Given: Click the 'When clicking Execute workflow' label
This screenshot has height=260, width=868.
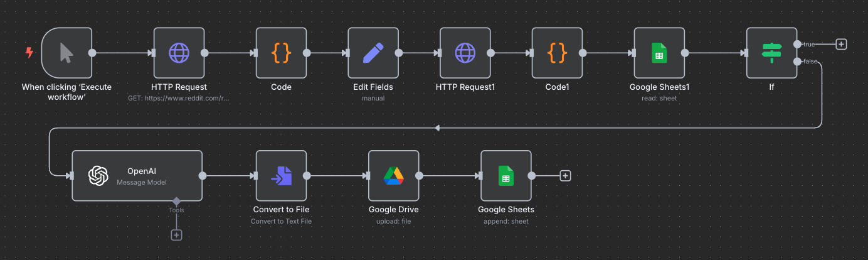Looking at the screenshot, I should [x=66, y=92].
